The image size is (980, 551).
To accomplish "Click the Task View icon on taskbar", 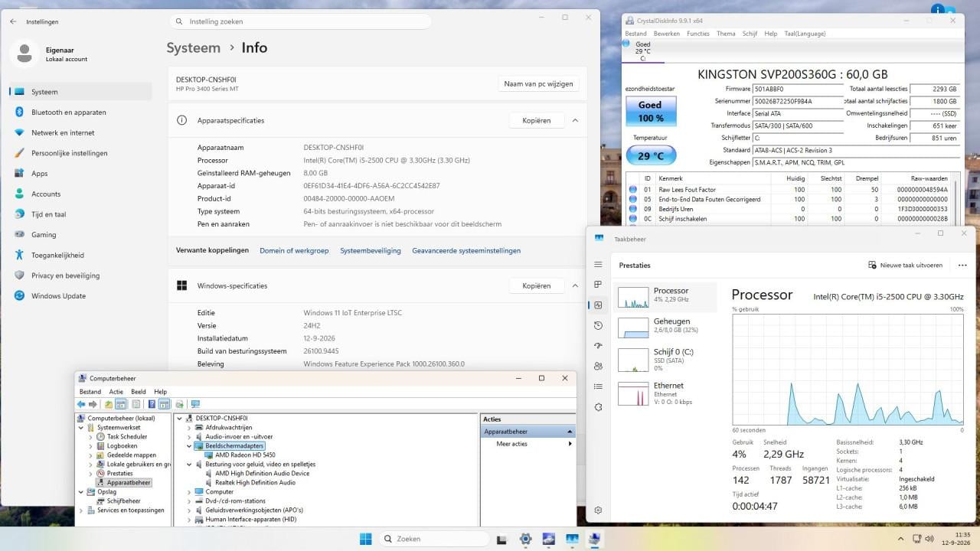I will pos(502,539).
